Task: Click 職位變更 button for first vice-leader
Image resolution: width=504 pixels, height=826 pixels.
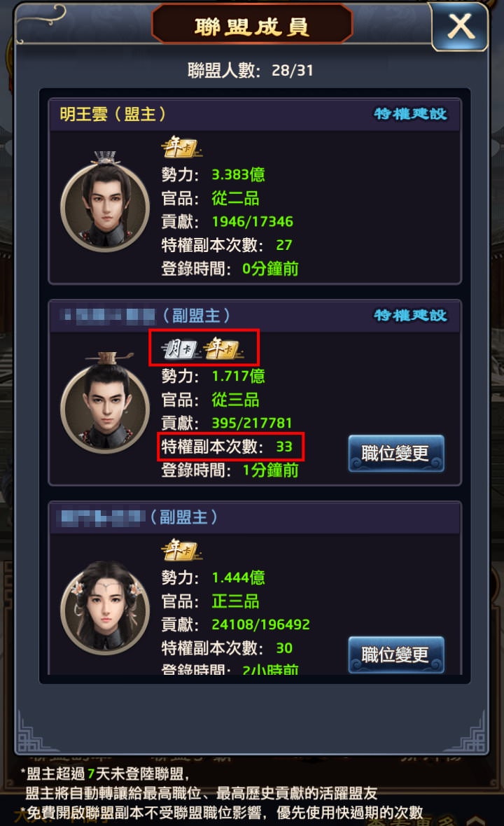Action: click(x=396, y=453)
